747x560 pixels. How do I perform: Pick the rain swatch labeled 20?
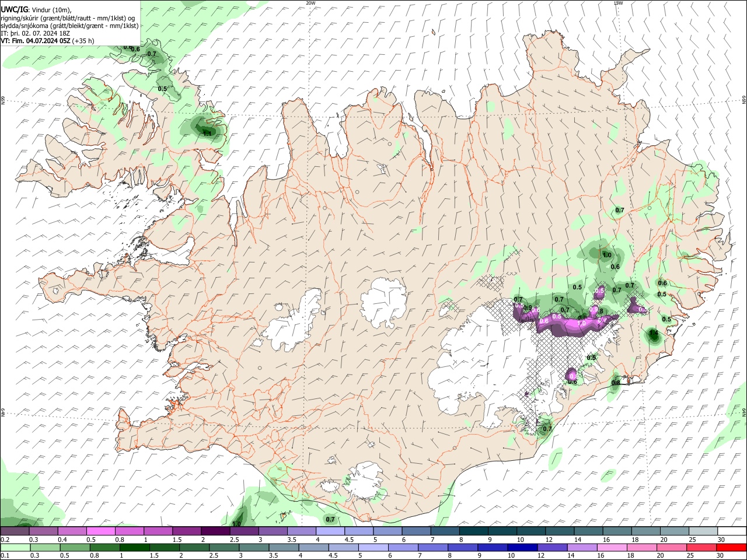672,547
